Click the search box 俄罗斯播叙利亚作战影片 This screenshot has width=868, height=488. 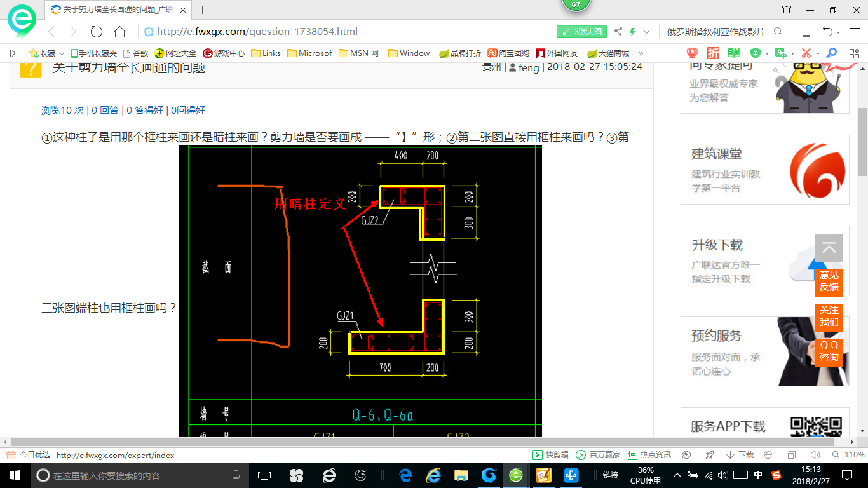click(715, 32)
